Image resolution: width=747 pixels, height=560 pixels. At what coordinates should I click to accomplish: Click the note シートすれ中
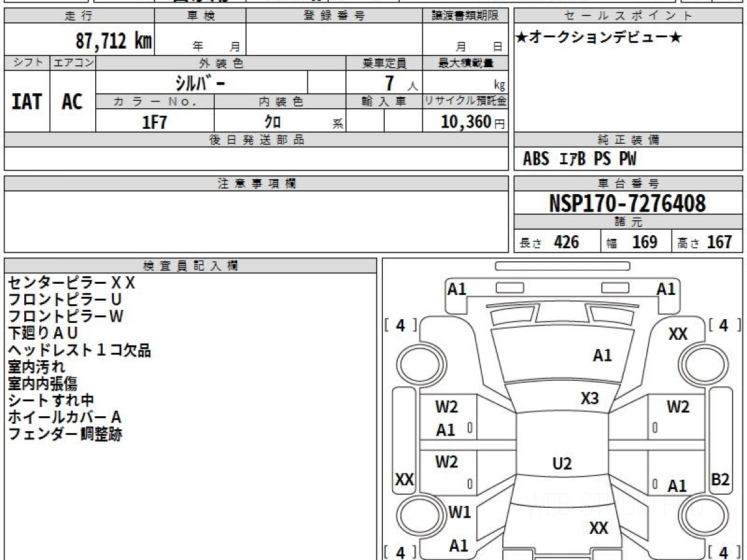coord(51,401)
